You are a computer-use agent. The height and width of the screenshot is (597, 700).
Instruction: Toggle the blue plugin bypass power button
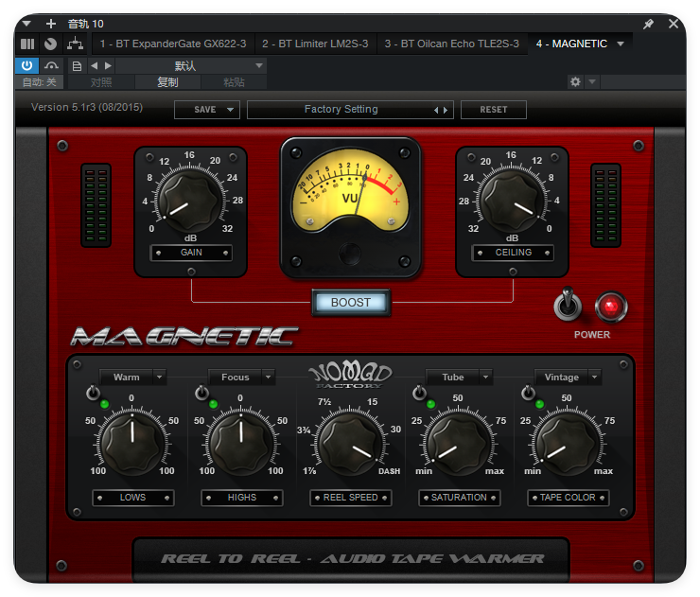point(26,65)
